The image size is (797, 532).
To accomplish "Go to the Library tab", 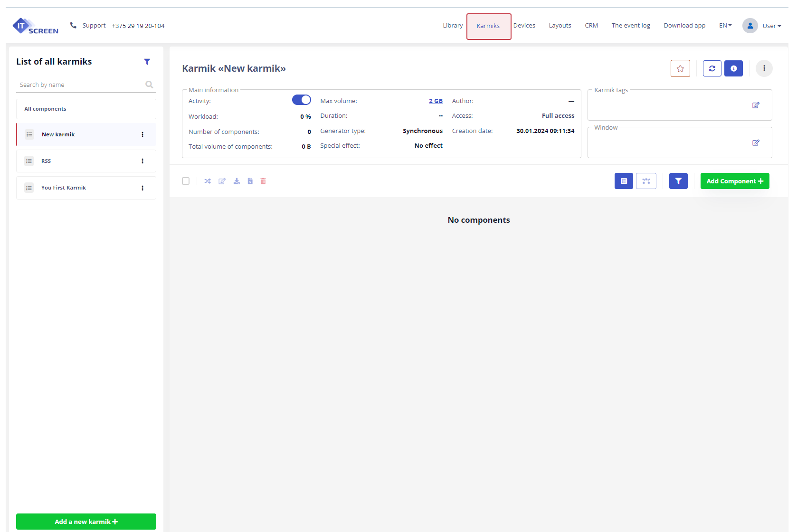I will (453, 26).
